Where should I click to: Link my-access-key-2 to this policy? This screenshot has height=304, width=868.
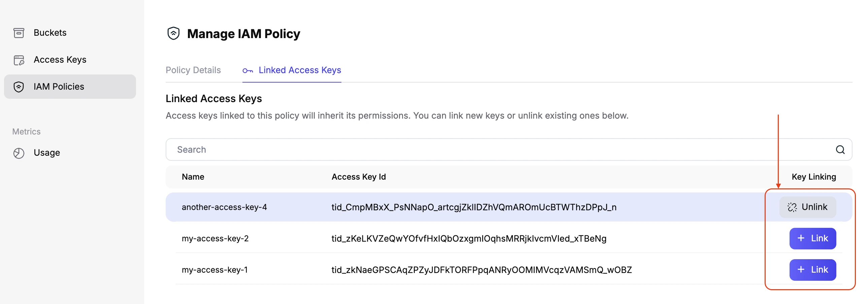click(x=812, y=238)
